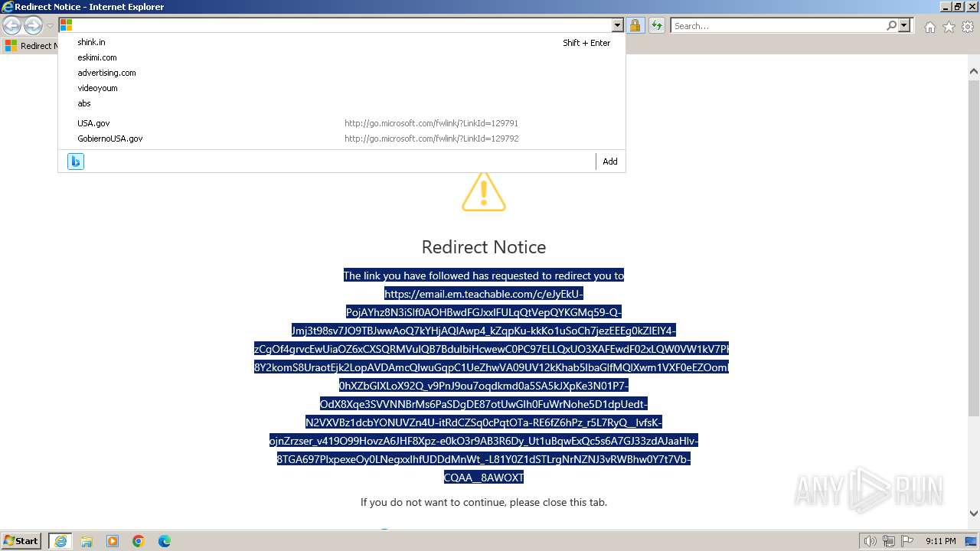The image size is (980, 551).
Task: Click the search magnifier icon
Action: coord(891,25)
